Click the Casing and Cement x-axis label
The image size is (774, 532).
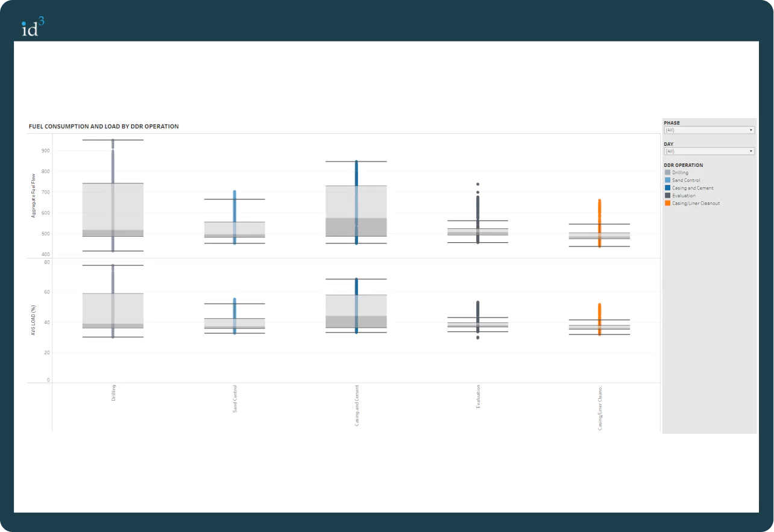(x=357, y=405)
